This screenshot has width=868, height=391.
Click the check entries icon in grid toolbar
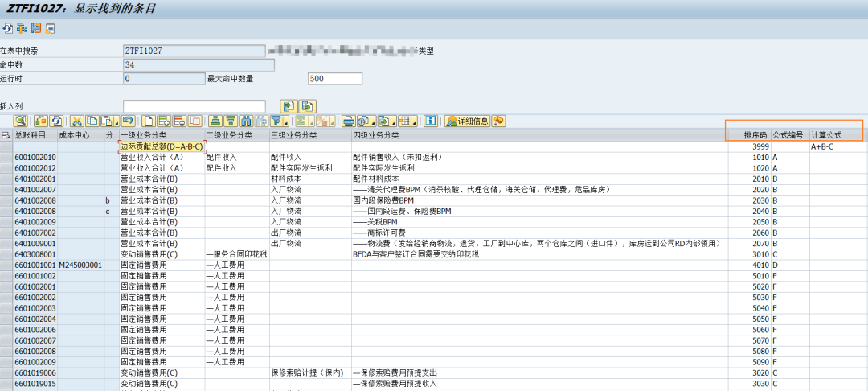tap(41, 121)
